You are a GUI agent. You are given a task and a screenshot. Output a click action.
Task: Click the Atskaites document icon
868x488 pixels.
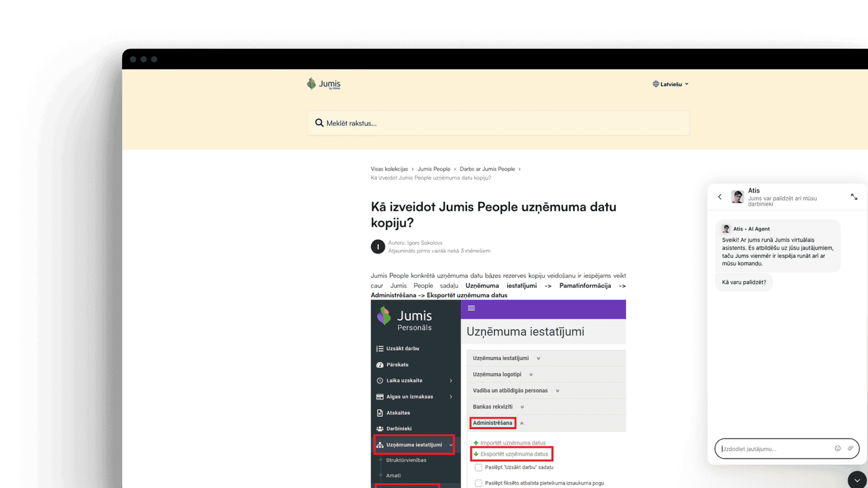380,413
